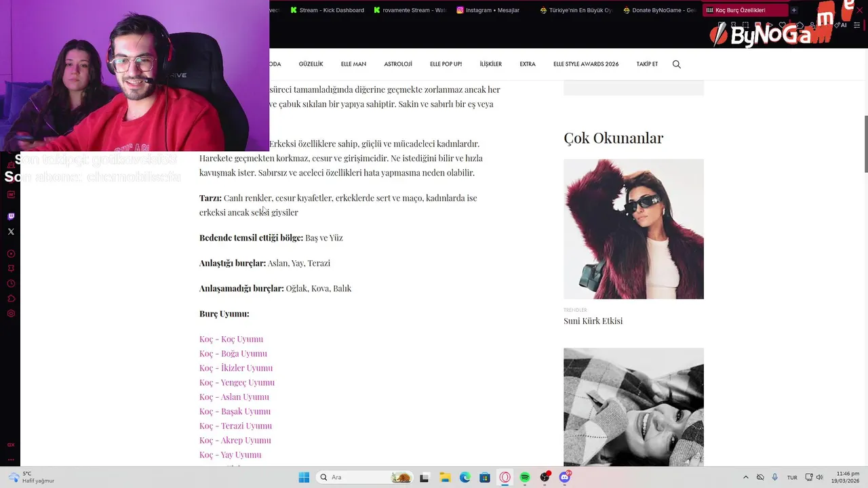Open the TUR keyboard language indicator

pos(792,477)
